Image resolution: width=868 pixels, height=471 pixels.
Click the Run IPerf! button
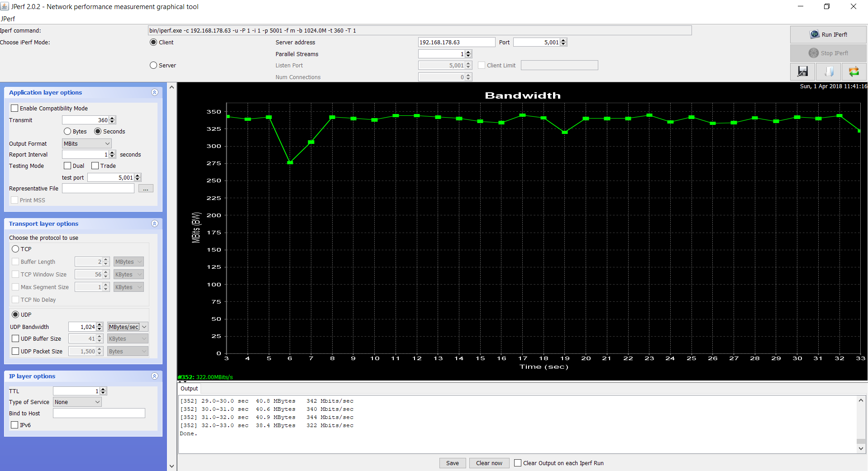tap(828, 34)
